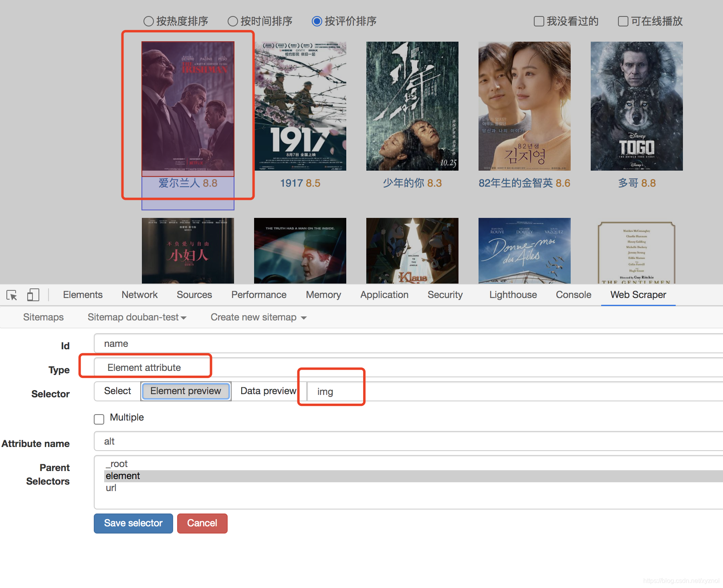Click the 82年生的金智英 8.6 title link
723x588 pixels.
pyautogui.click(x=525, y=183)
